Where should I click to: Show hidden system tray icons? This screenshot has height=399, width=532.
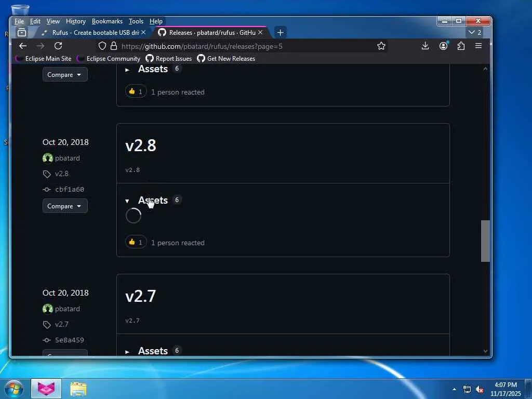pyautogui.click(x=454, y=389)
